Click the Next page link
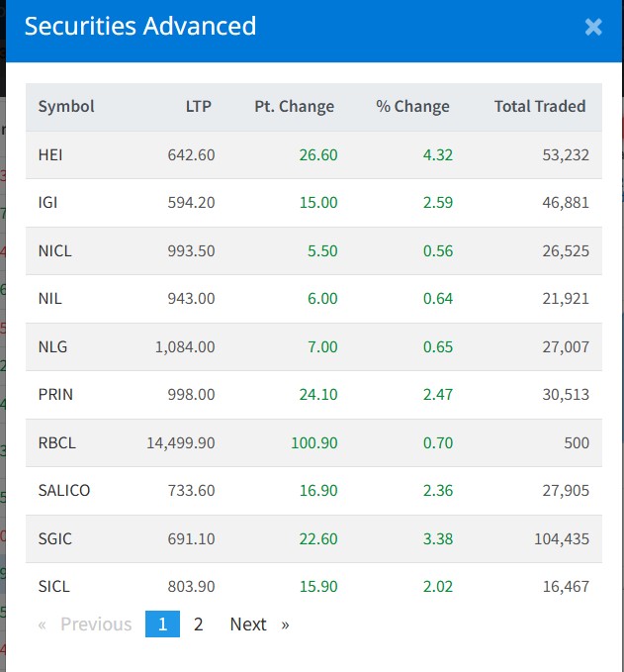Viewport: 624px width, 672px height. click(248, 624)
